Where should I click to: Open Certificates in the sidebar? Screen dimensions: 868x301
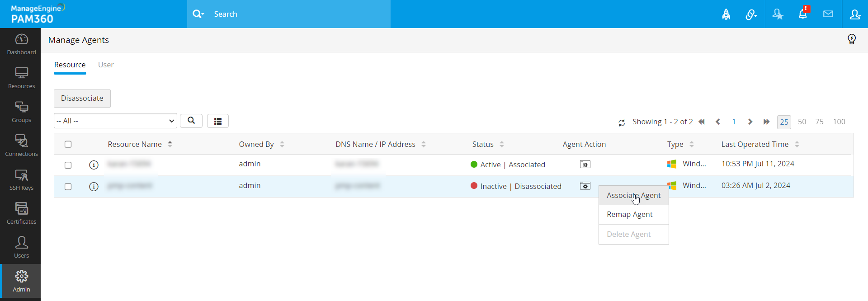click(x=21, y=213)
